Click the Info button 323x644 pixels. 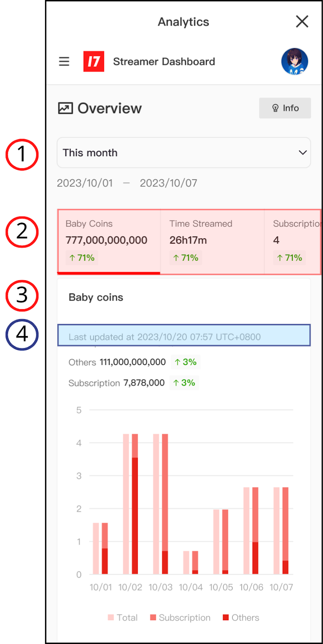coord(285,108)
